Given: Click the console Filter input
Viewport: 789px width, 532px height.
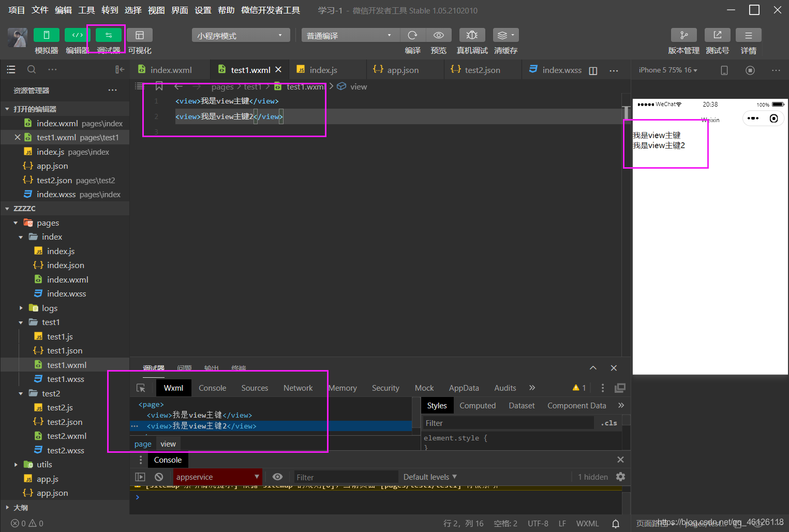Looking at the screenshot, I should [346, 477].
